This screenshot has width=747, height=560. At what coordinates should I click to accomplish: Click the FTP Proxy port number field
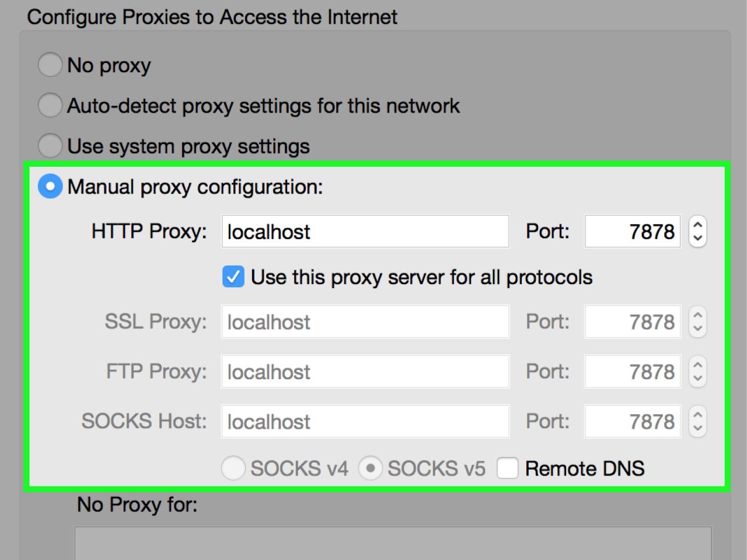pos(632,372)
